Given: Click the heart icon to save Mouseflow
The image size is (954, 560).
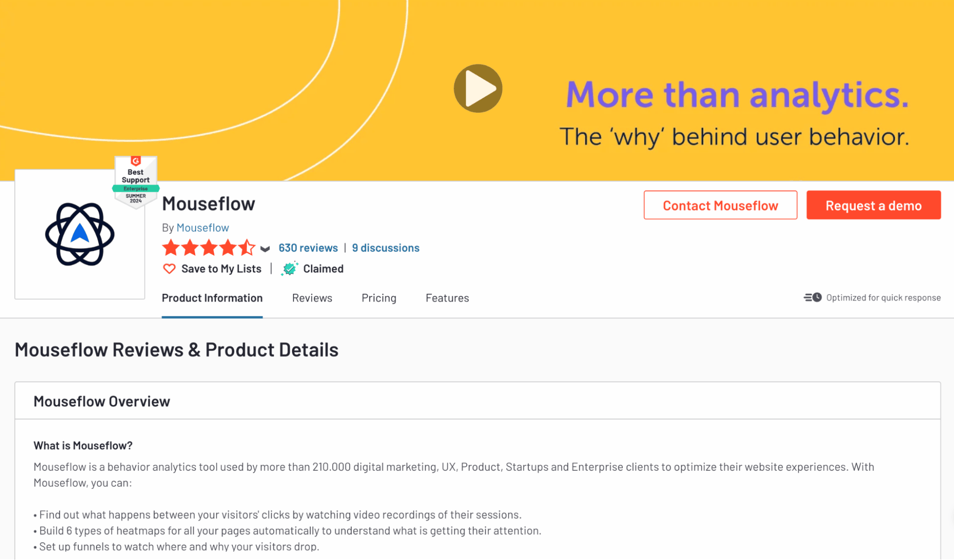Looking at the screenshot, I should coord(169,269).
